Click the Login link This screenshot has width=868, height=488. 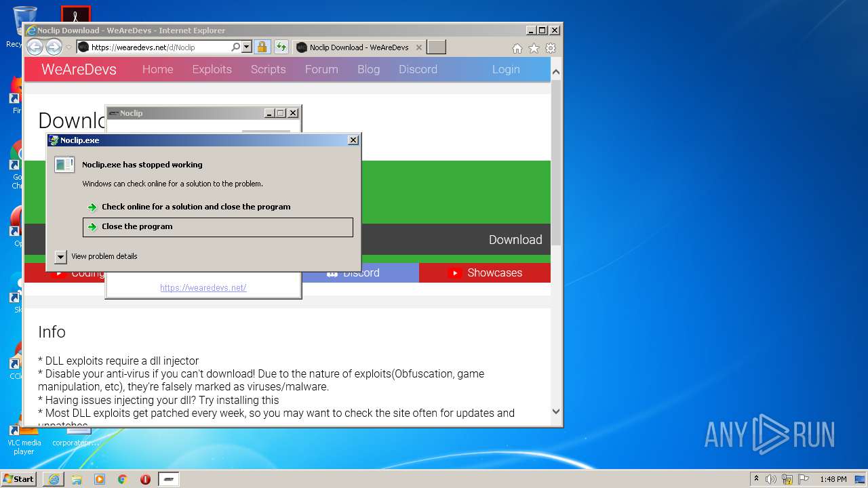[x=506, y=69]
